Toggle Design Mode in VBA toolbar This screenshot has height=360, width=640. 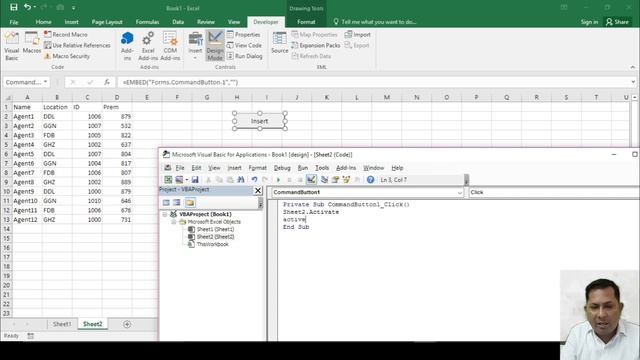click(x=311, y=180)
